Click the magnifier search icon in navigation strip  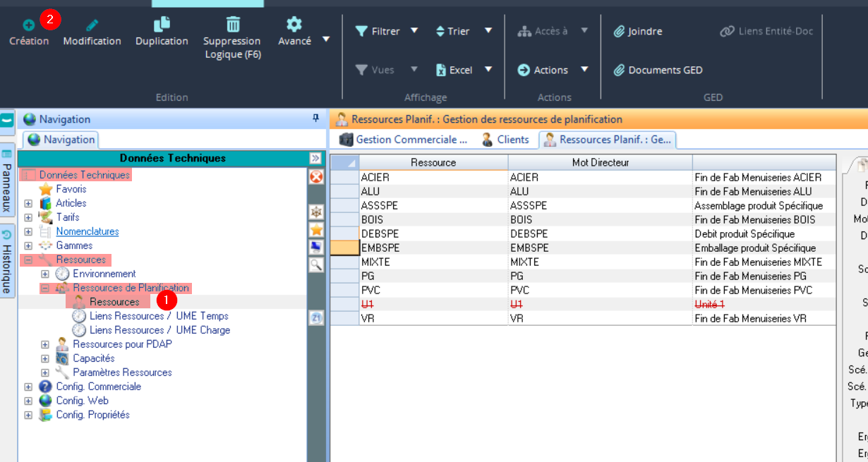[316, 265]
